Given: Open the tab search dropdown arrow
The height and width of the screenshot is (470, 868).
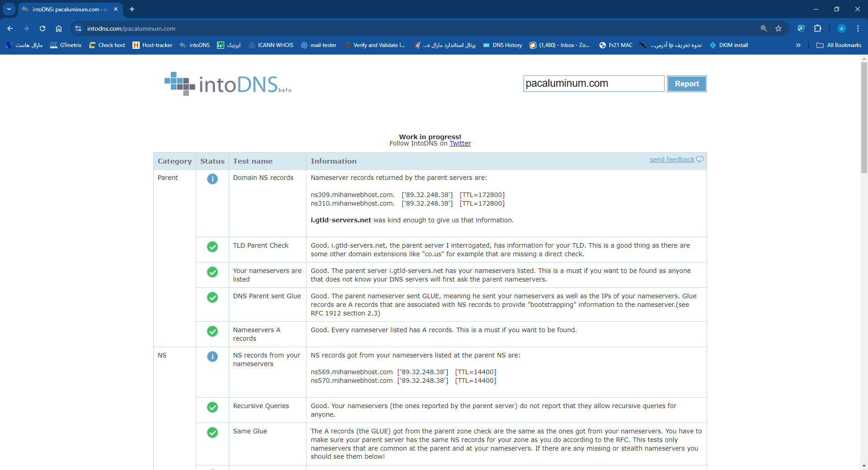Looking at the screenshot, I should [9, 9].
